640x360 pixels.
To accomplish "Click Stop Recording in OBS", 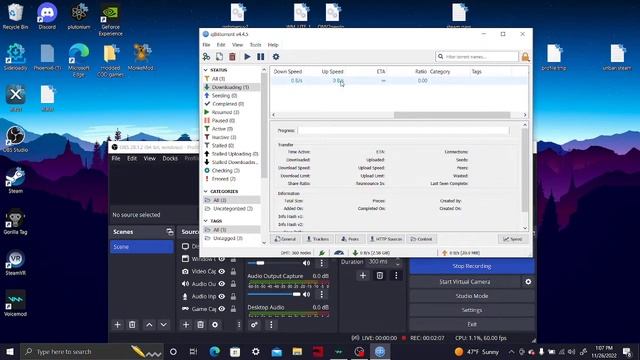I will pyautogui.click(x=472, y=266).
